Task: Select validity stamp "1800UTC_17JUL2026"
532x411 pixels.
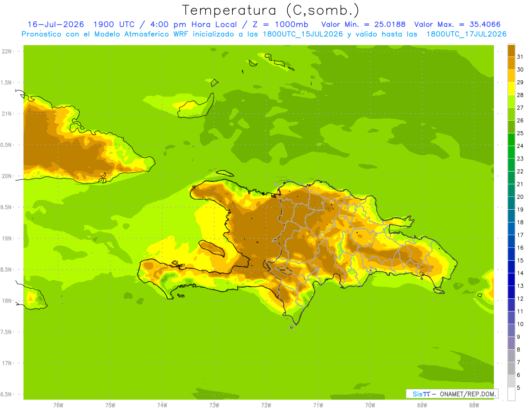Action: pos(466,34)
